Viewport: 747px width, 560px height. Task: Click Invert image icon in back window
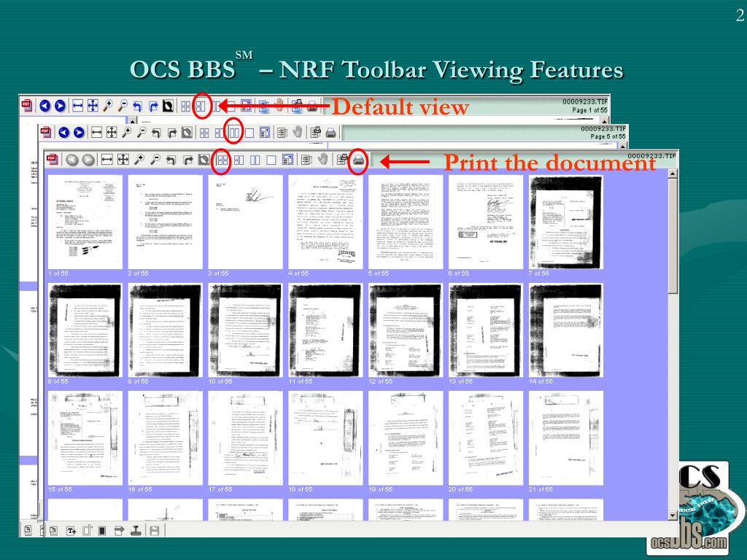click(168, 106)
